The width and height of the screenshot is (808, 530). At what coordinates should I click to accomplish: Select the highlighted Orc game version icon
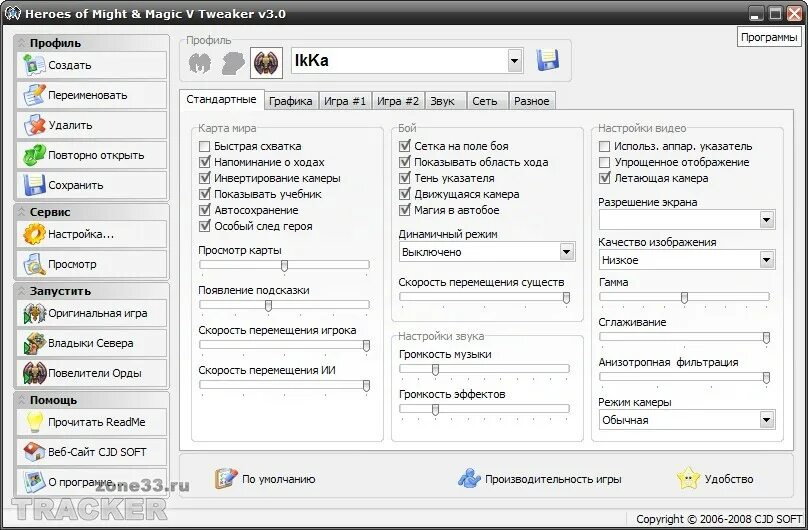(x=266, y=63)
